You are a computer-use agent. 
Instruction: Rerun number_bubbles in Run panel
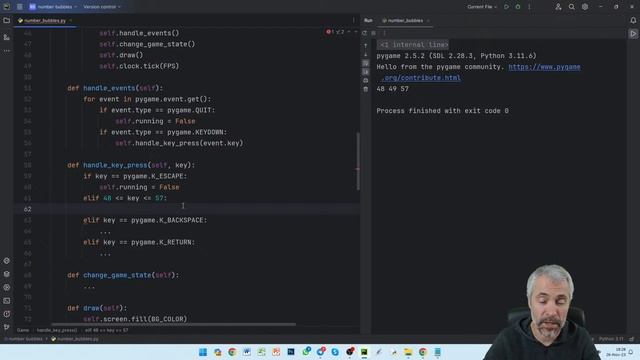[x=364, y=33]
